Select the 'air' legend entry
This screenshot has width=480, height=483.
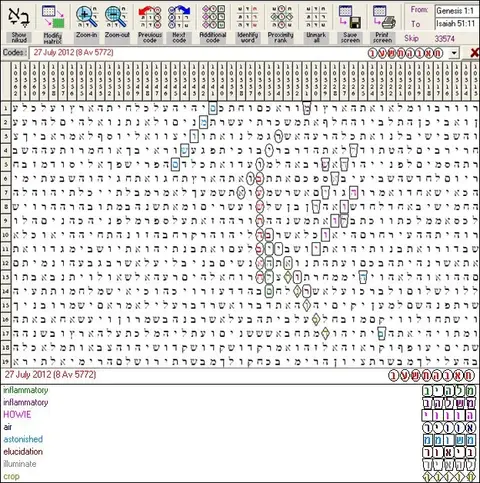point(7,427)
